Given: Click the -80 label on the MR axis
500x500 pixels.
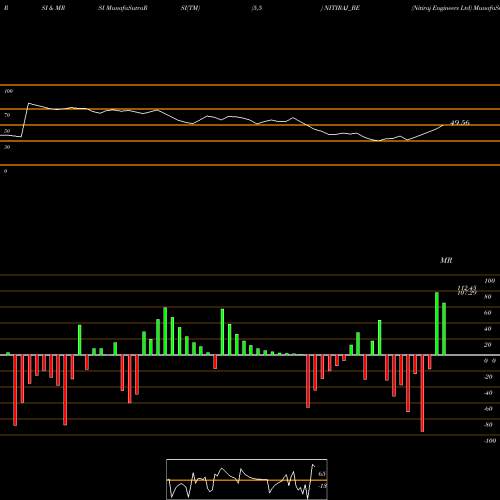Looking at the screenshot, I should click(488, 425).
